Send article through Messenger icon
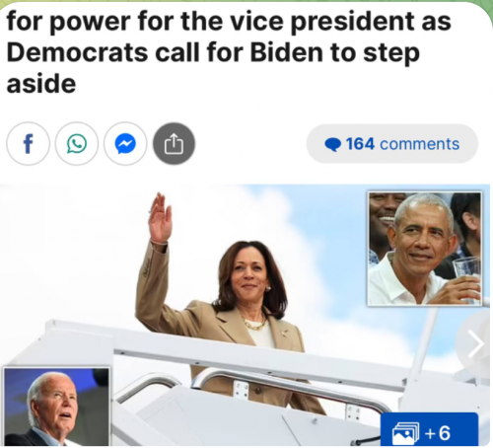 point(125,144)
